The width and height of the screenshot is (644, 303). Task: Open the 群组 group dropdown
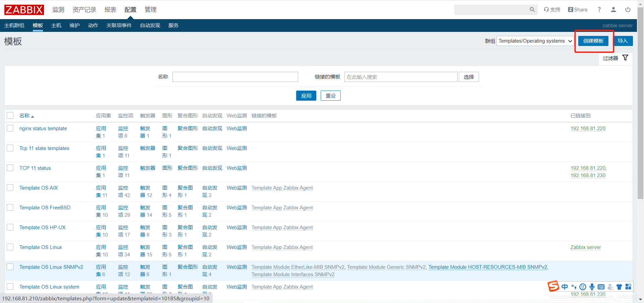pyautogui.click(x=535, y=41)
